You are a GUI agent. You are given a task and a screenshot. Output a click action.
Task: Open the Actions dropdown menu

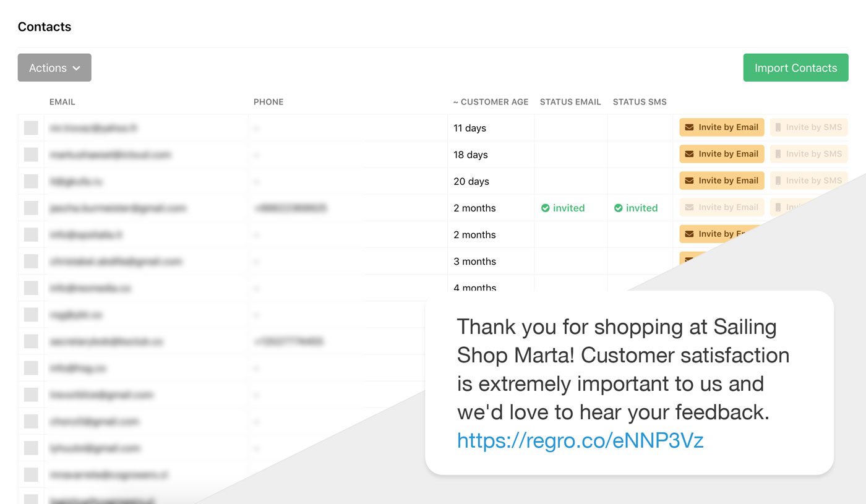click(x=54, y=68)
